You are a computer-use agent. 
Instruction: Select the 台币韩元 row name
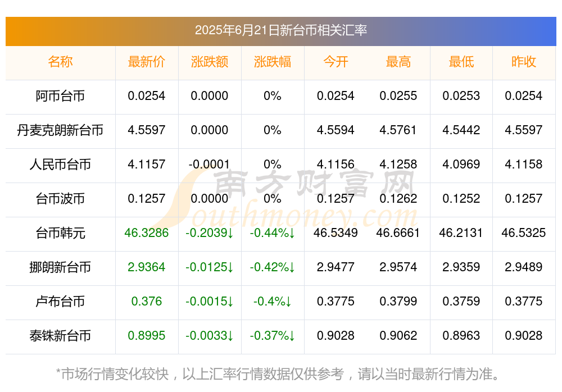(x=60, y=233)
